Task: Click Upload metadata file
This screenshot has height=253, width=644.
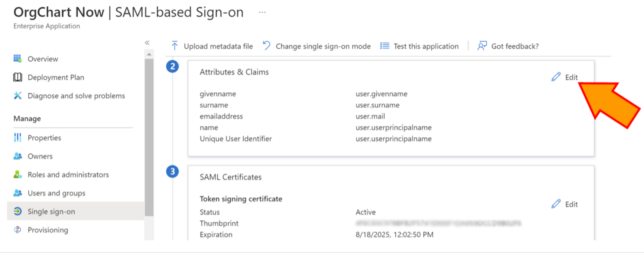Action: (x=218, y=46)
